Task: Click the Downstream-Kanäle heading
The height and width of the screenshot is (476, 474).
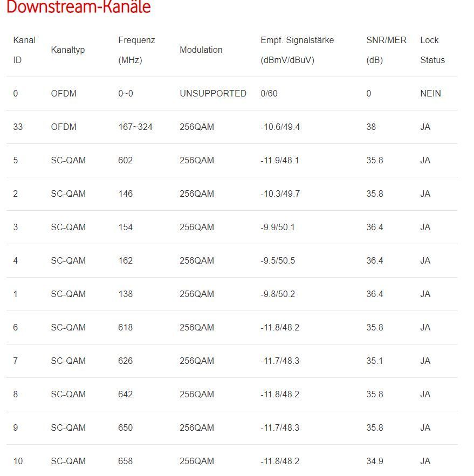Action: [79, 6]
